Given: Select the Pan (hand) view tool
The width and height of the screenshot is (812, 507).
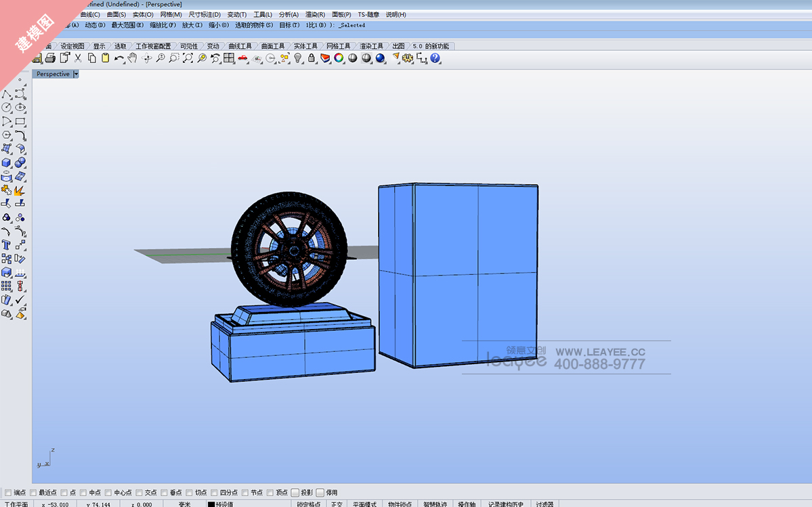Looking at the screenshot, I should tap(133, 58).
